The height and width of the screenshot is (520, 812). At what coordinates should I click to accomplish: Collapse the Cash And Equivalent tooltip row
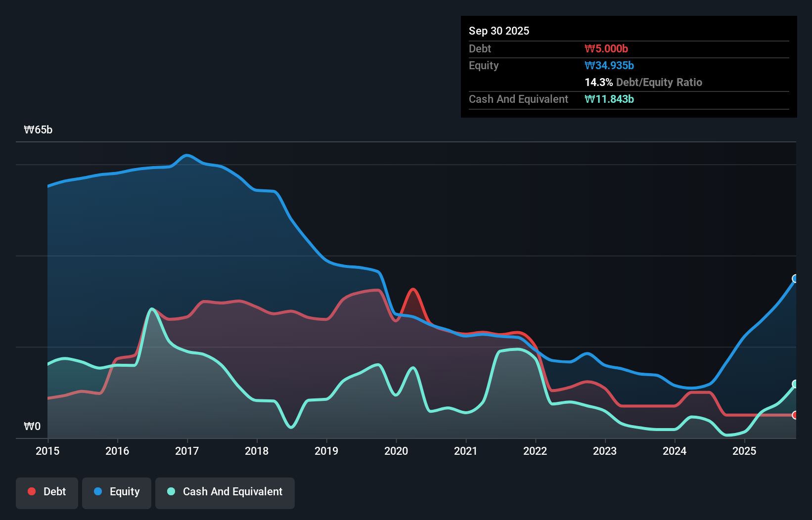tap(518, 99)
